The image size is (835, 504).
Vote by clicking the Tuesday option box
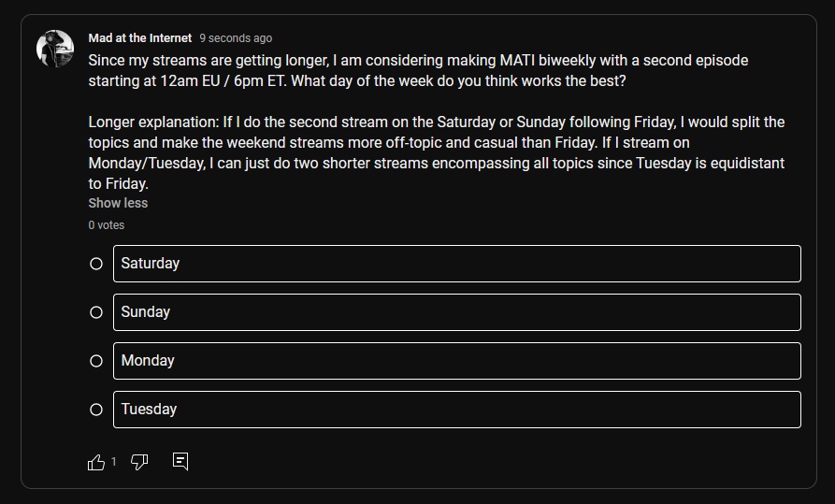[457, 410]
